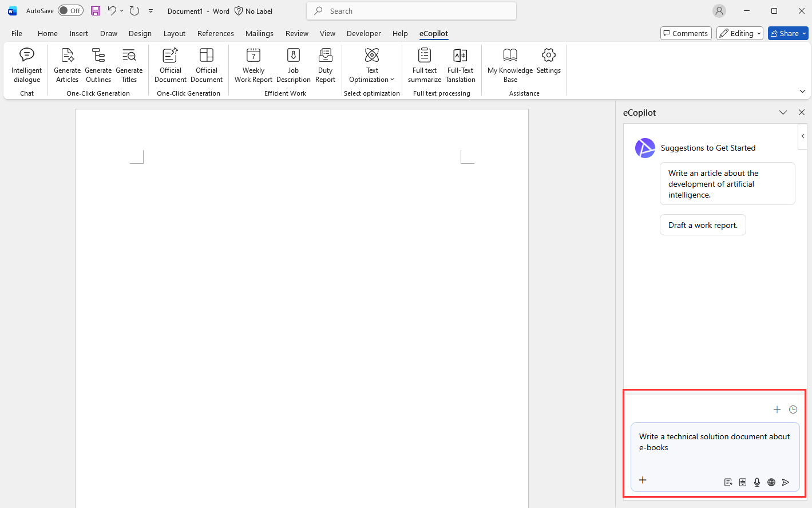Screen dimensions: 812x508
Task: Click "Draft a work report." suggestion
Action: pos(703,225)
